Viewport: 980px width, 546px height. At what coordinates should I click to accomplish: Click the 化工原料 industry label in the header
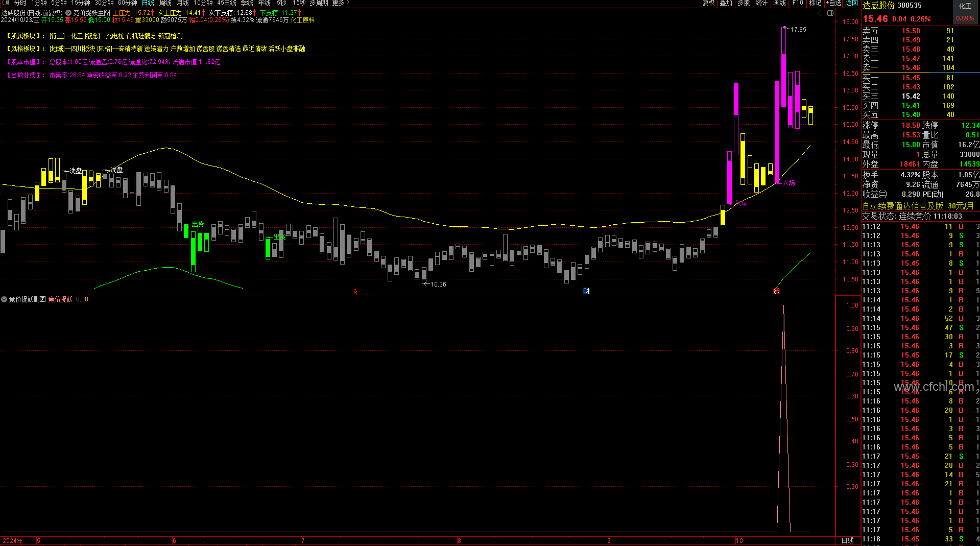tap(302, 20)
